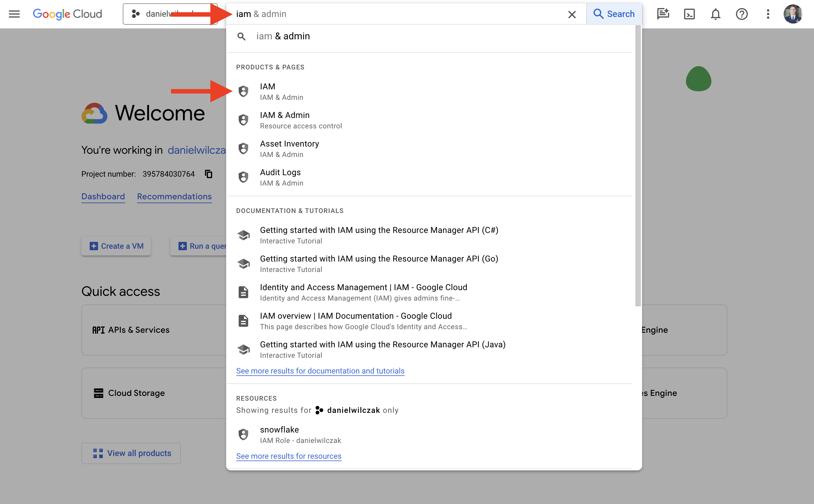Open the notifications bell
The height and width of the screenshot is (504, 814).
click(715, 14)
